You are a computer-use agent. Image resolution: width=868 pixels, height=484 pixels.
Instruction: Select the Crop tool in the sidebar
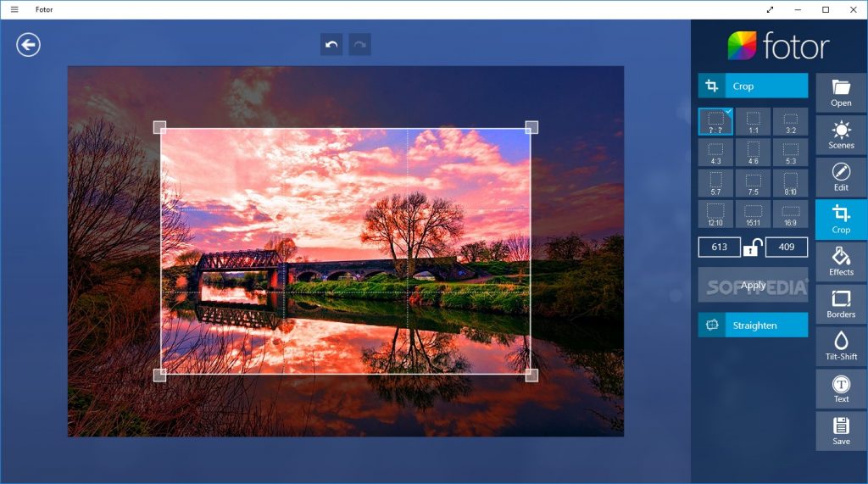tap(841, 220)
